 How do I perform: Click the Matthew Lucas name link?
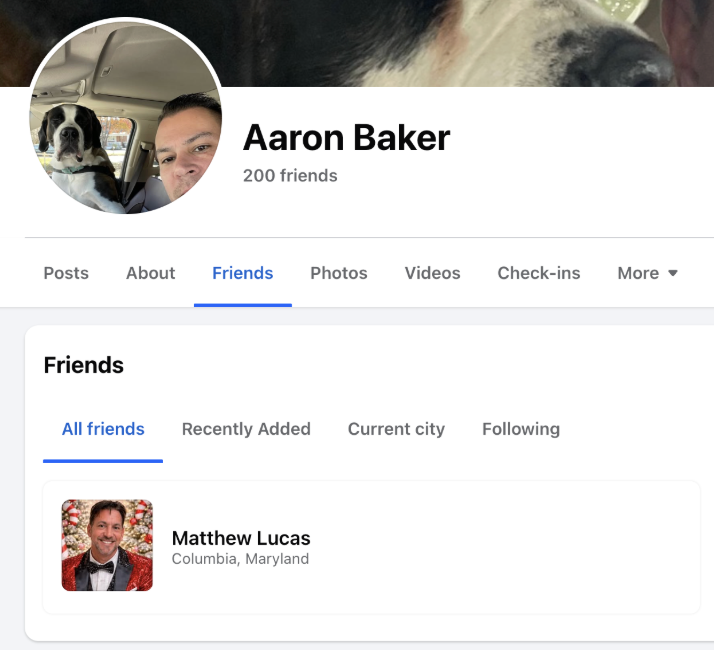pyautogui.click(x=241, y=538)
